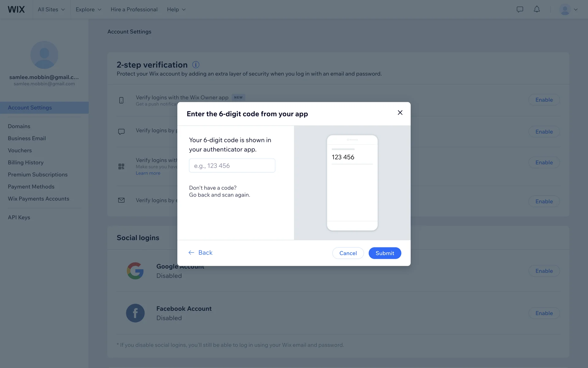This screenshot has height=368, width=588.
Task: Open the user account avatar menu
Action: pyautogui.click(x=568, y=10)
